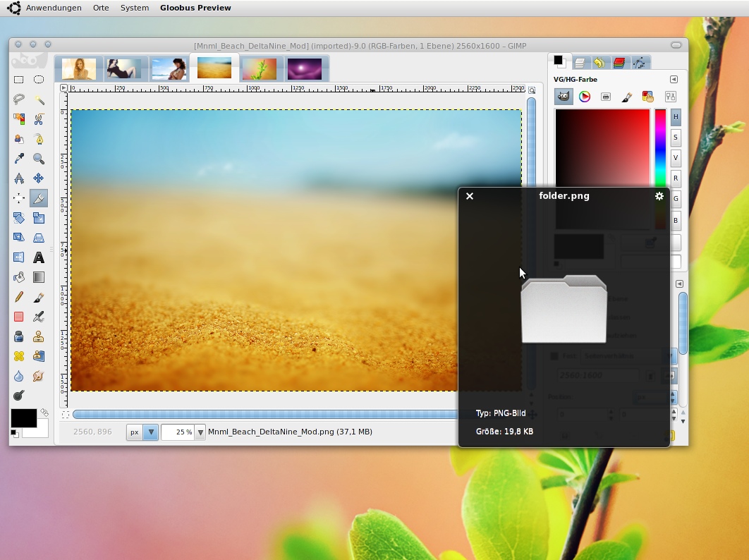Image resolution: width=749 pixels, height=560 pixels.
Task: Select the Paintbrush tool in toolbox
Action: 39,297
